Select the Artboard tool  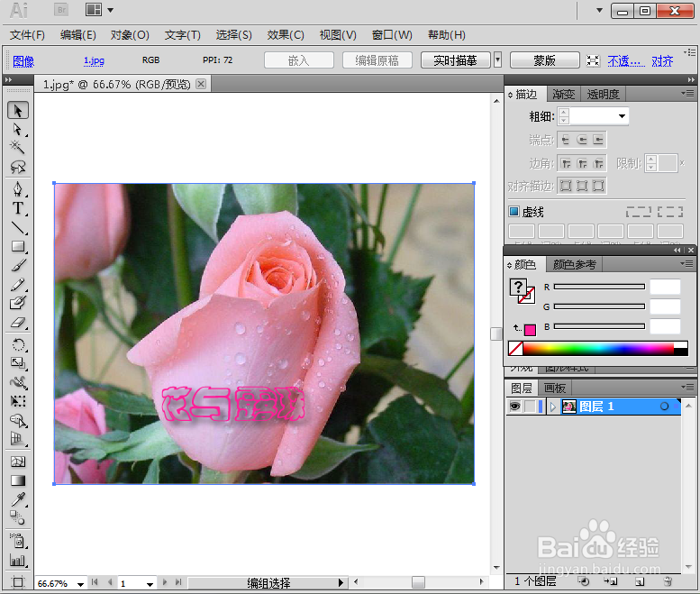18,582
